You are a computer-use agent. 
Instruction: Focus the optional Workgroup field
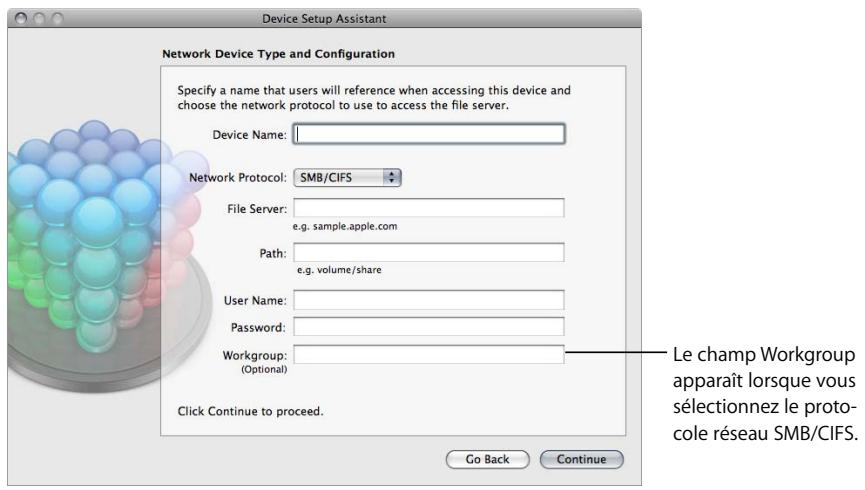pos(429,354)
